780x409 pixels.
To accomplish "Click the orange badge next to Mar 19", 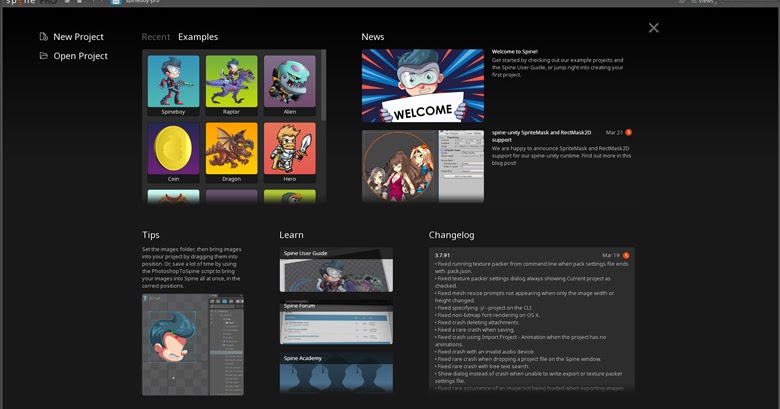I will pos(626,255).
